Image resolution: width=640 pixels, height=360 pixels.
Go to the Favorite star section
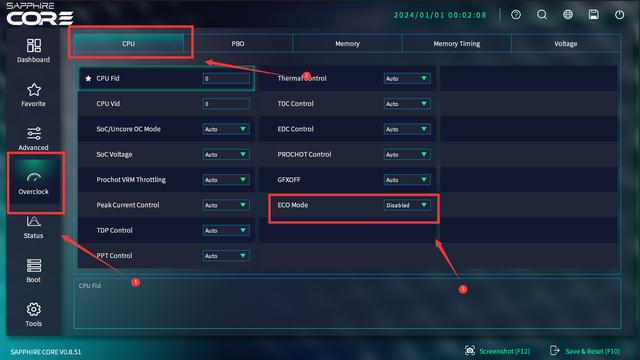(33, 95)
